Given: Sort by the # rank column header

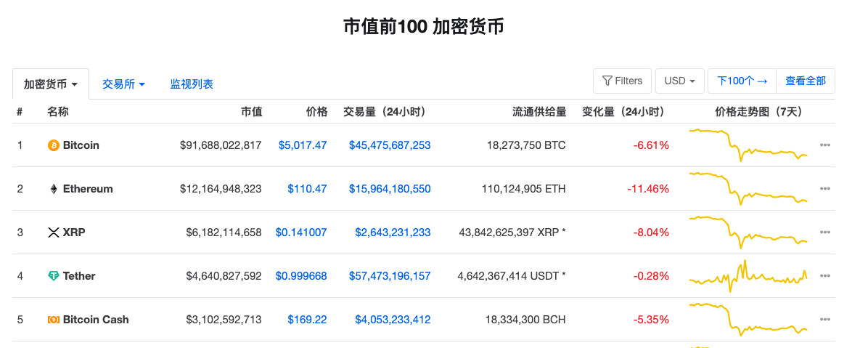Looking at the screenshot, I should 20,112.
